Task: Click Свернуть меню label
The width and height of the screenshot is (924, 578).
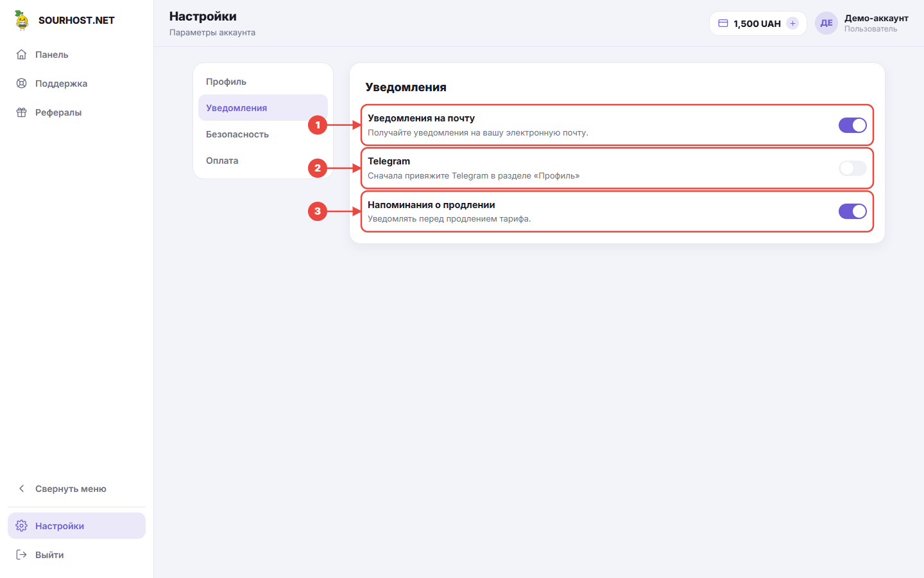Action: click(x=71, y=489)
